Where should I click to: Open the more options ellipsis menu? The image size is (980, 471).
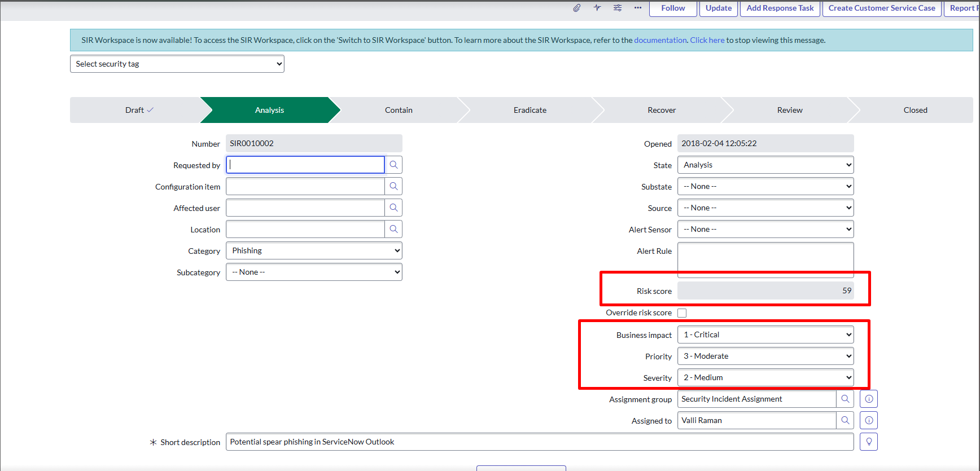coord(638,8)
